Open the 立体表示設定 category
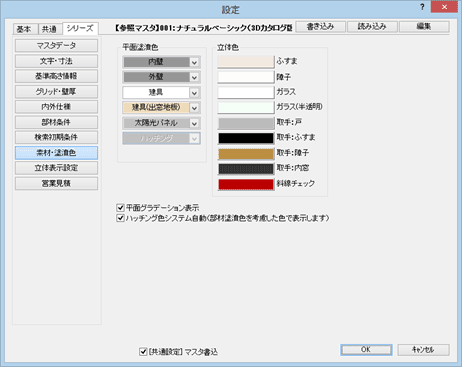The width and height of the screenshot is (462, 367). click(56, 168)
